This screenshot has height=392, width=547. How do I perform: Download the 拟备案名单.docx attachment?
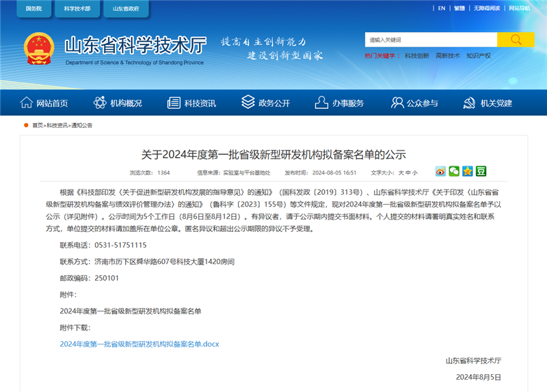coord(139,344)
